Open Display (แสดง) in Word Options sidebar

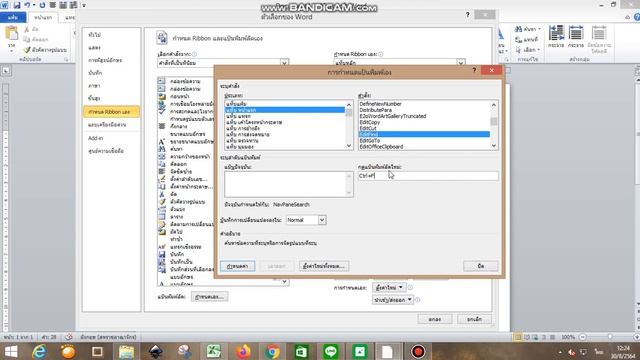tap(94, 48)
